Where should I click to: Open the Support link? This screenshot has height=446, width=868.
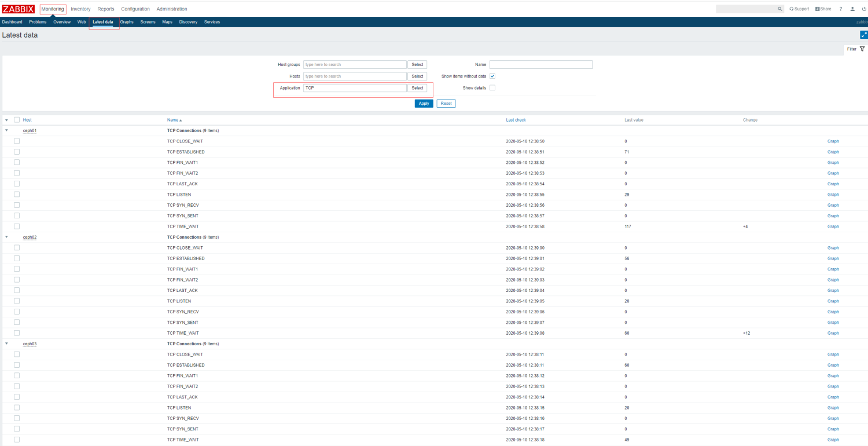tap(799, 9)
